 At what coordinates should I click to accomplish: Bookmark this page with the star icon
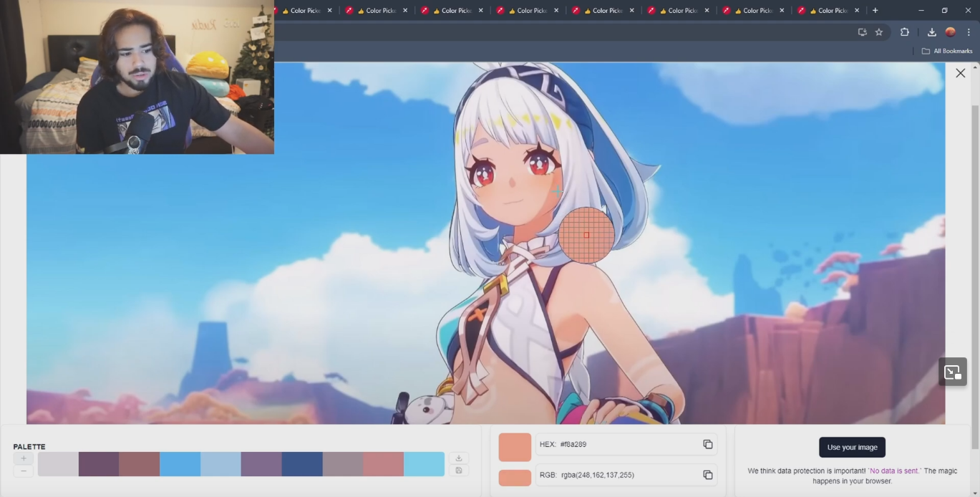tap(879, 32)
